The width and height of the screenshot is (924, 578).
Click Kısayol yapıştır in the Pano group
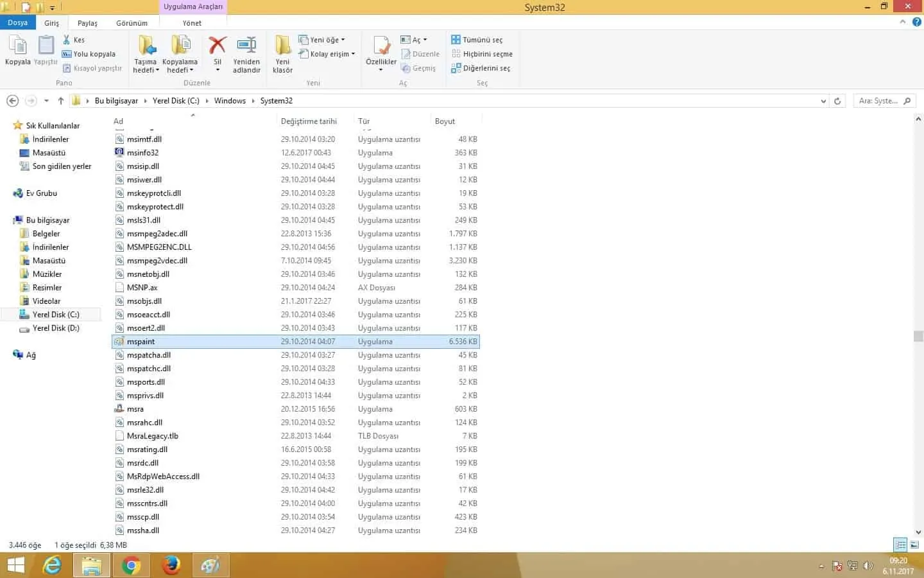[92, 68]
